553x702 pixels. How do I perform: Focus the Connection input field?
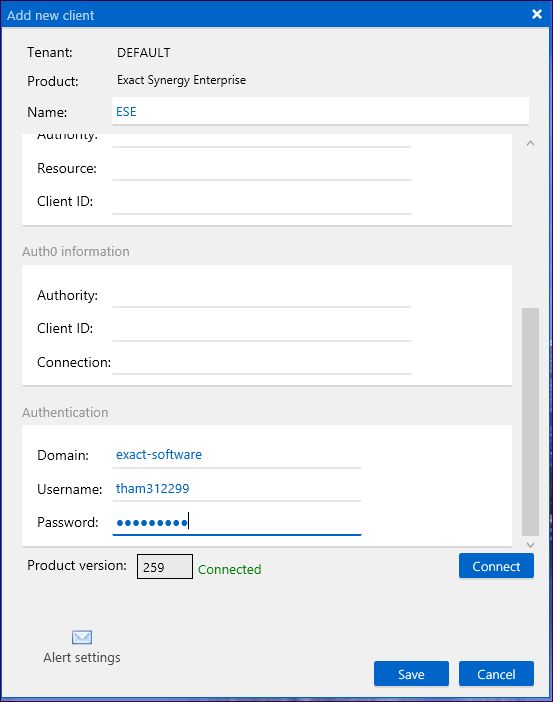(x=262, y=362)
